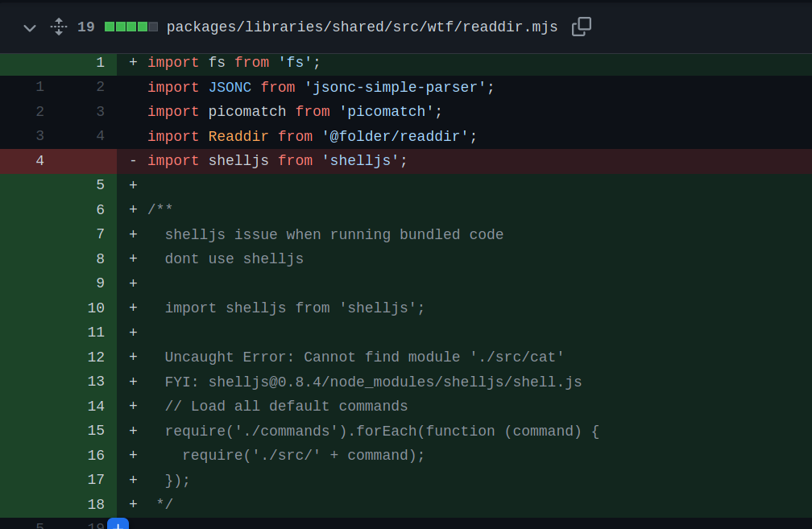This screenshot has width=812, height=529.
Task: Expand all lines with the unfold icon
Action: [x=59, y=27]
